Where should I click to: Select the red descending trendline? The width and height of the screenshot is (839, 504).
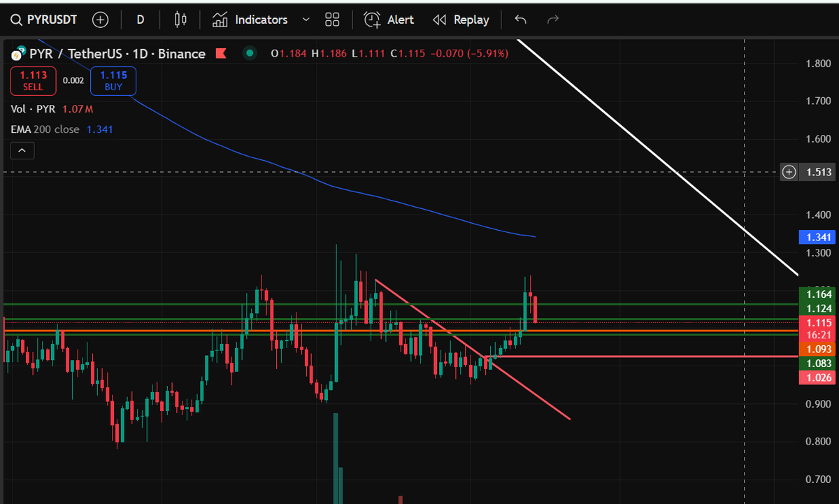473,349
